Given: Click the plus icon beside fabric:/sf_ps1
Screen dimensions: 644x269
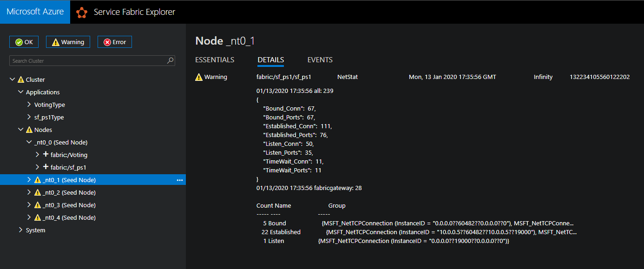Looking at the screenshot, I should [46, 167].
